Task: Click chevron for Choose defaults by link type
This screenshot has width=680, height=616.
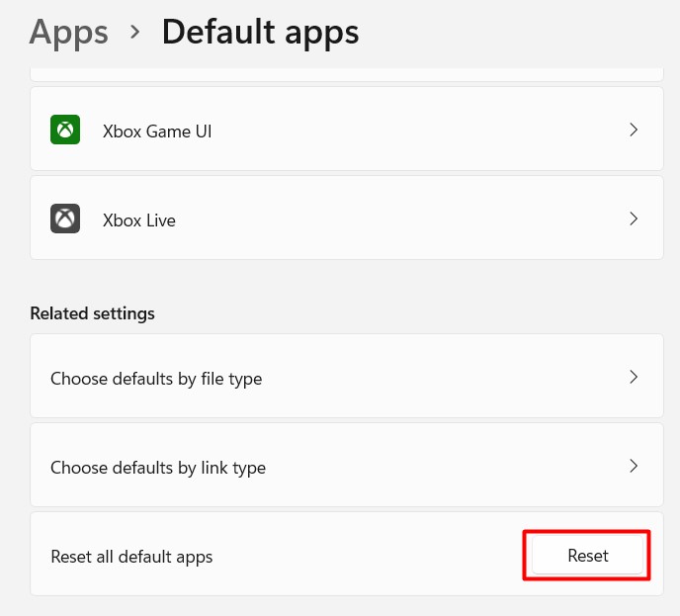Action: click(634, 466)
